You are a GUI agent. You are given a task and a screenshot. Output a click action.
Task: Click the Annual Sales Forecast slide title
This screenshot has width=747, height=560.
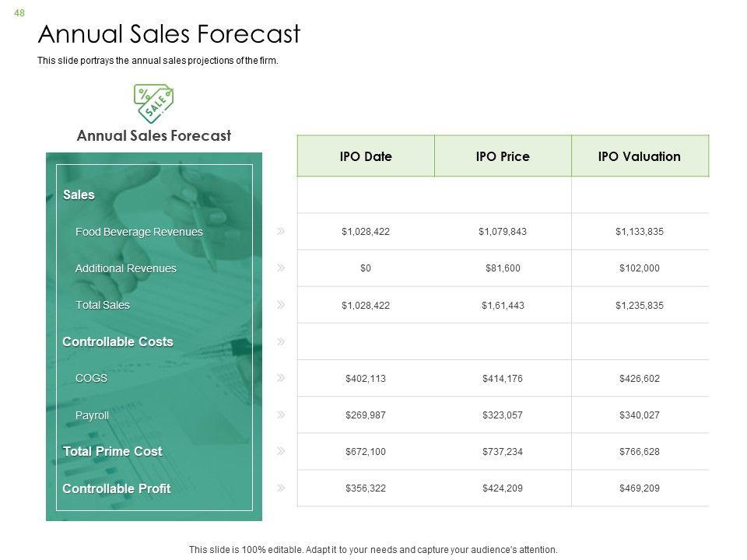point(169,34)
